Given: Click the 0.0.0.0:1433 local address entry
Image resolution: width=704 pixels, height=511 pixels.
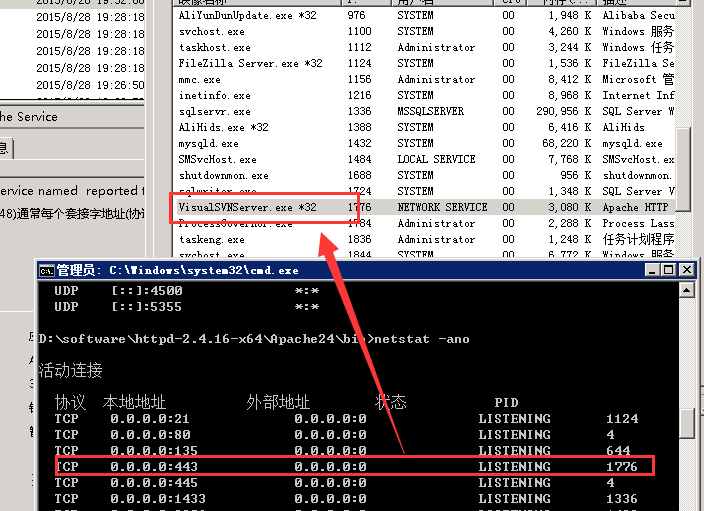Looking at the screenshot, I should (158, 498).
